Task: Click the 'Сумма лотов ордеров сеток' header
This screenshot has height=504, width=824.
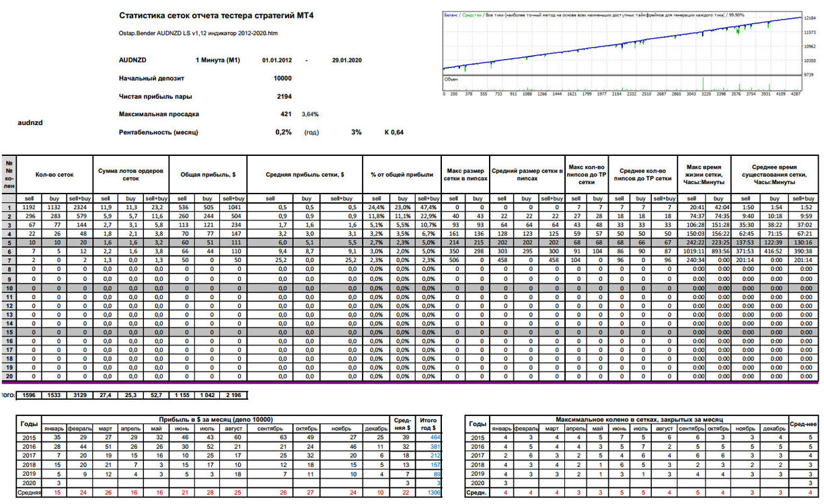Action: (x=131, y=174)
